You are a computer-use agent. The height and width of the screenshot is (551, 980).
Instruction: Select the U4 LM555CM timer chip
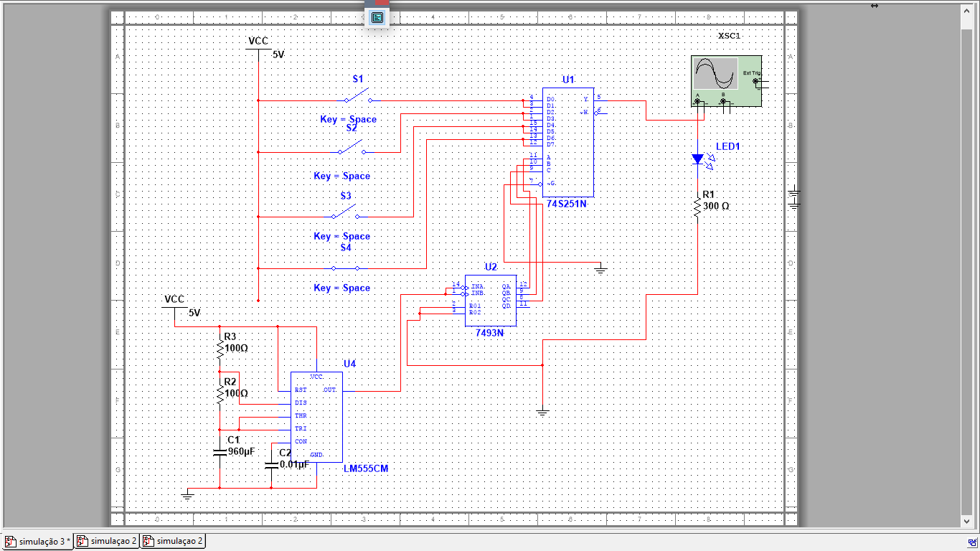[x=316, y=417]
